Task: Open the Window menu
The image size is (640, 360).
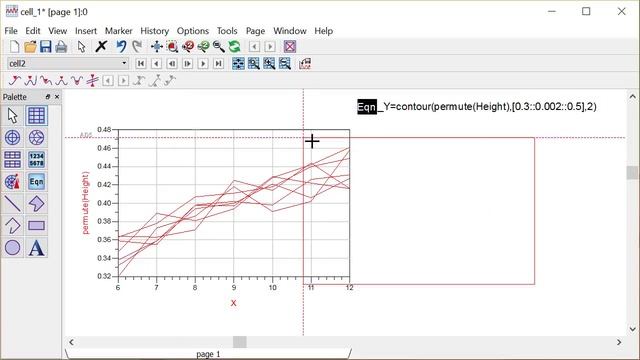Action: (290, 31)
